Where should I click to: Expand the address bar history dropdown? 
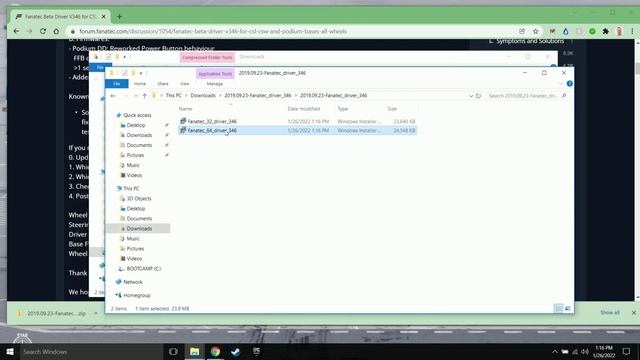pos(471,96)
